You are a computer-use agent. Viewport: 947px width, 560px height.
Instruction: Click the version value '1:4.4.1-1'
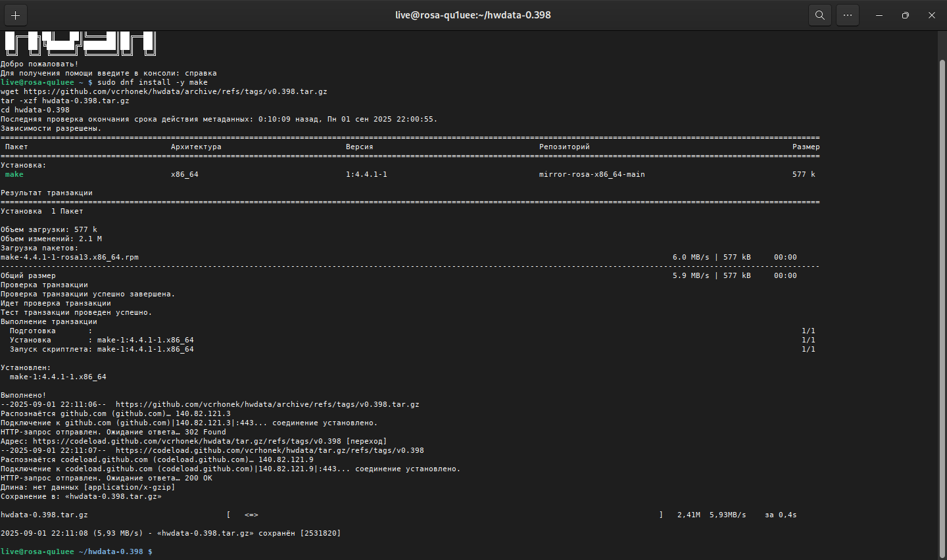pyautogui.click(x=366, y=174)
